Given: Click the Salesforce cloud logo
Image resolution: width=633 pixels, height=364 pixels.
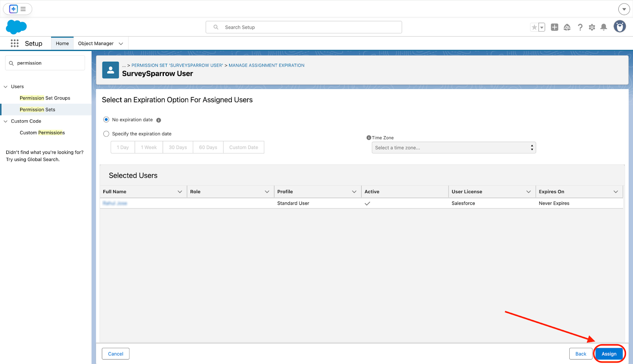Looking at the screenshot, I should click(16, 27).
